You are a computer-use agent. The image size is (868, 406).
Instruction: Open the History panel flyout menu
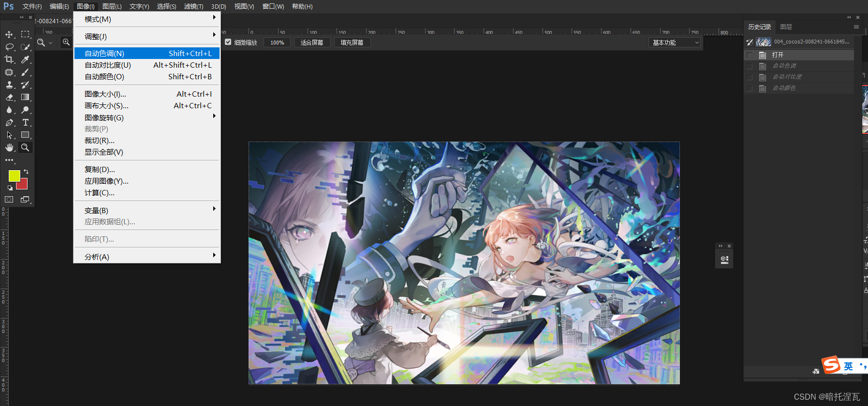856,27
